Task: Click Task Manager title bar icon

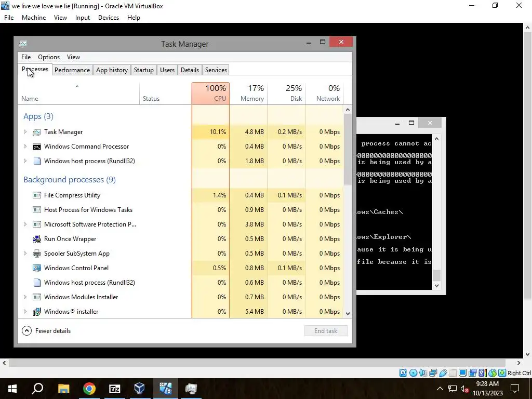Action: pos(23,44)
